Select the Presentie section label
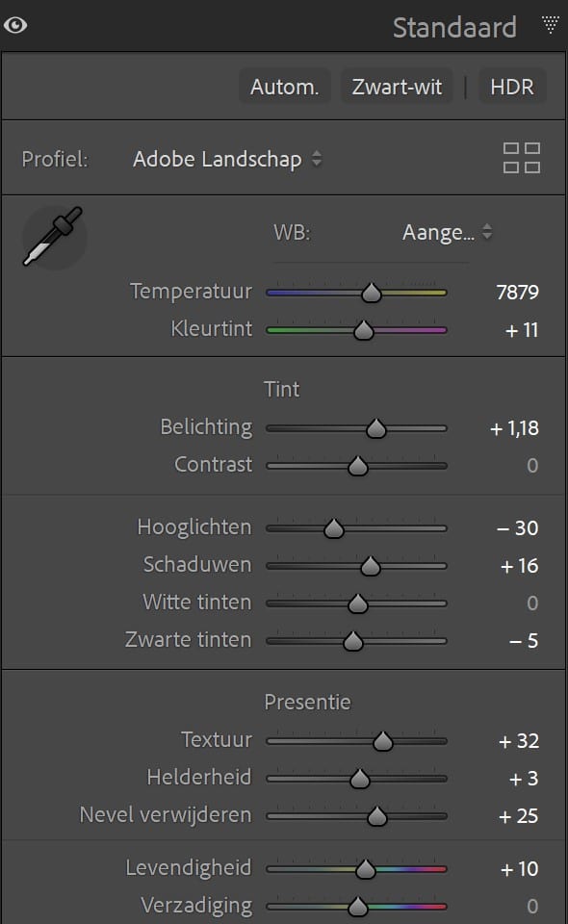The width and height of the screenshot is (568, 924). tap(308, 702)
